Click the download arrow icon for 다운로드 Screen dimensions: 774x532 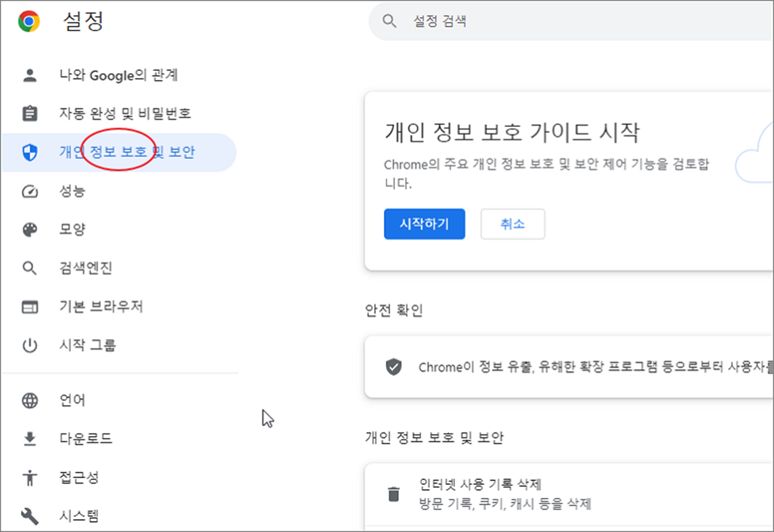tap(30, 439)
